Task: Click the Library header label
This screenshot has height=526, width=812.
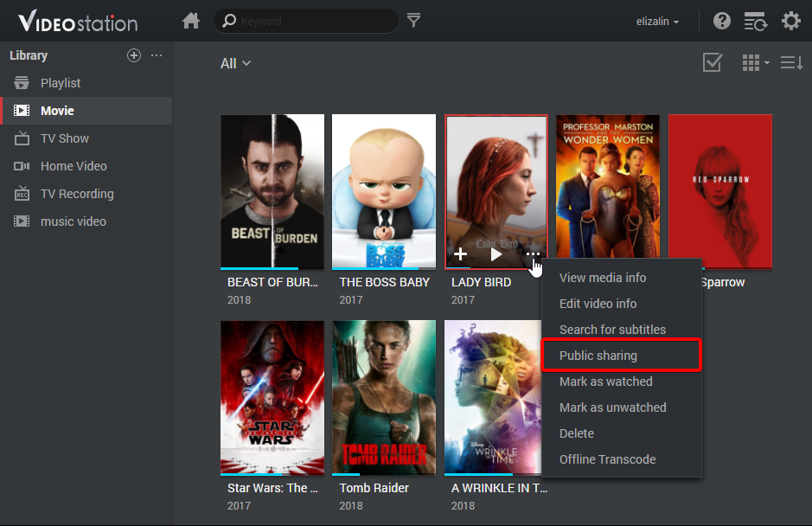Action: click(x=29, y=55)
